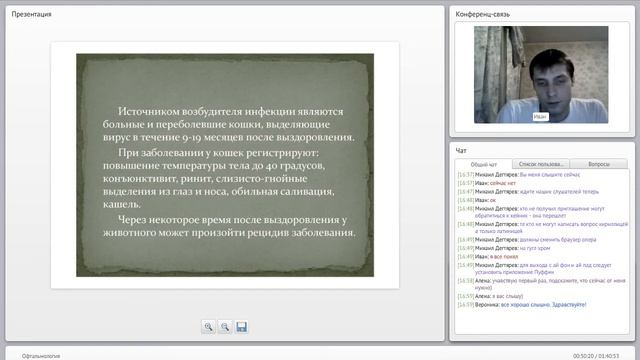640x360 pixels.
Task: Select Алена's 16:58 chat message
Action: pos(542,284)
